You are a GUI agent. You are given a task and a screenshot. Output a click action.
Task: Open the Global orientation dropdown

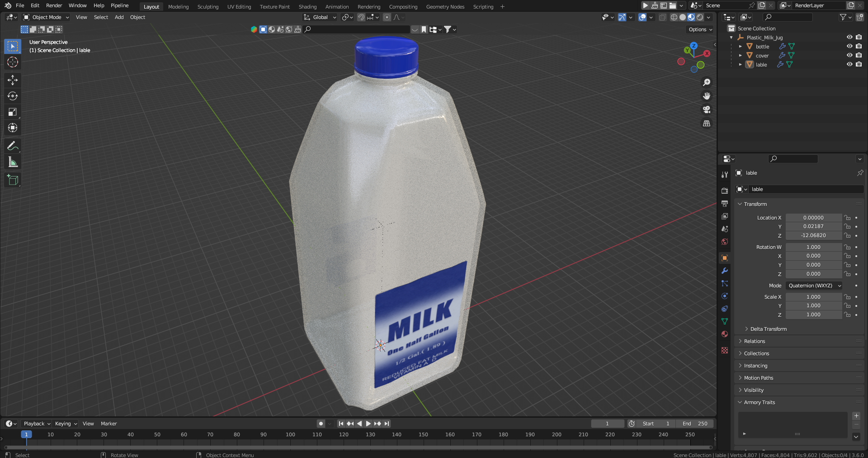(320, 17)
